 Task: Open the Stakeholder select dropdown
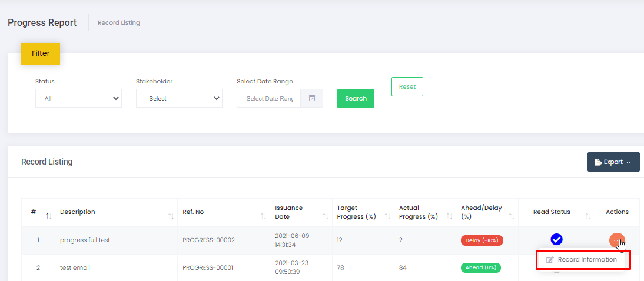click(179, 98)
